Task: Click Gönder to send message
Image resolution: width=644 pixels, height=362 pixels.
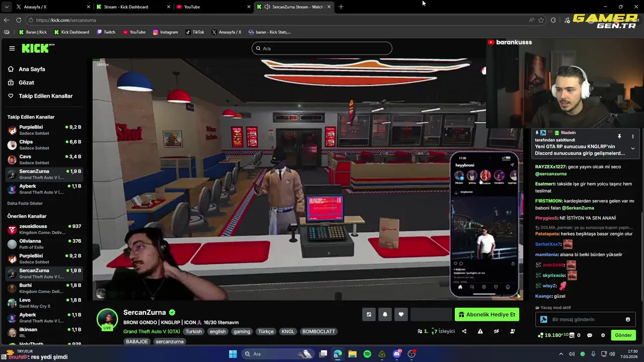Action: [x=623, y=335]
